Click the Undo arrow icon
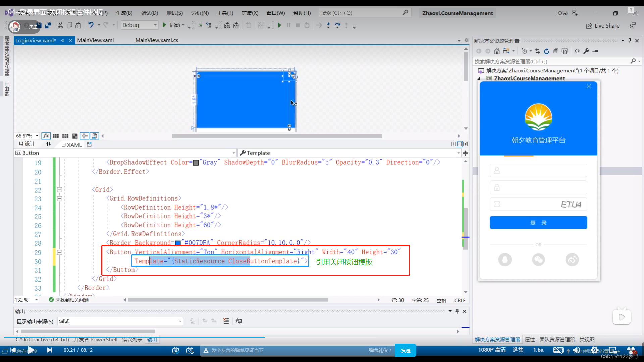Screen dimensions: 644x362 click(91, 25)
